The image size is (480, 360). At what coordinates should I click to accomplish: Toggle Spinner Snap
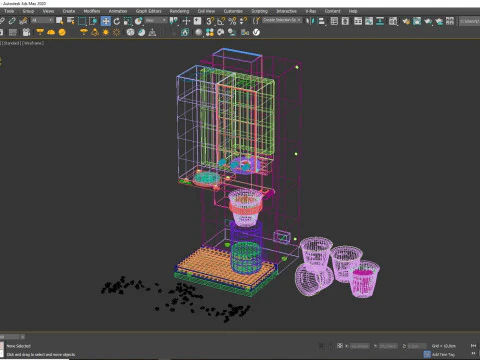pos(243,21)
